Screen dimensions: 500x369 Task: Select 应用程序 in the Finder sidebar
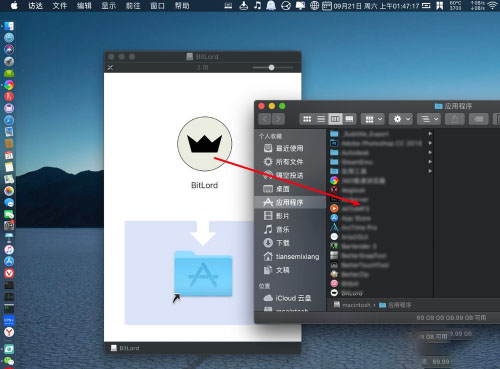click(x=289, y=202)
